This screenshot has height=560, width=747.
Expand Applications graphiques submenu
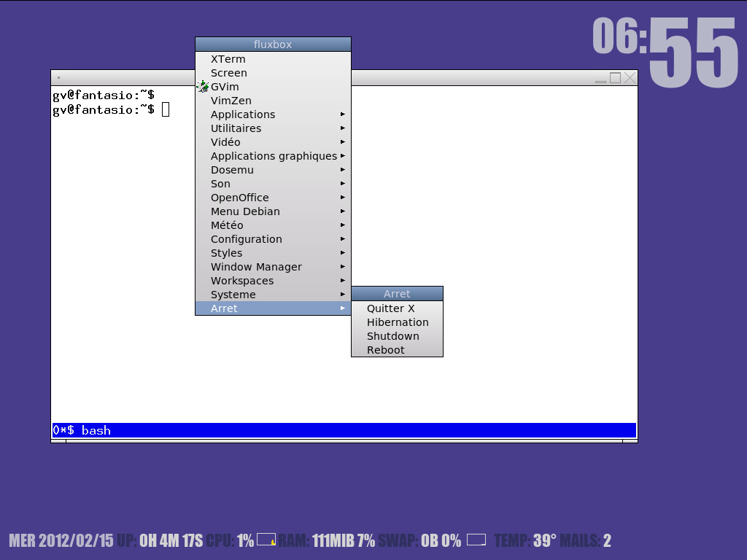273,156
